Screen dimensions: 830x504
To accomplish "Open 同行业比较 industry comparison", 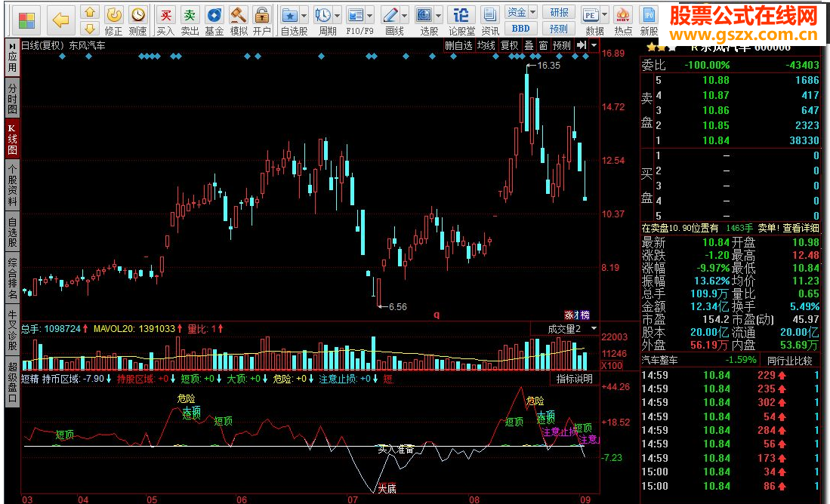I will 790,361.
